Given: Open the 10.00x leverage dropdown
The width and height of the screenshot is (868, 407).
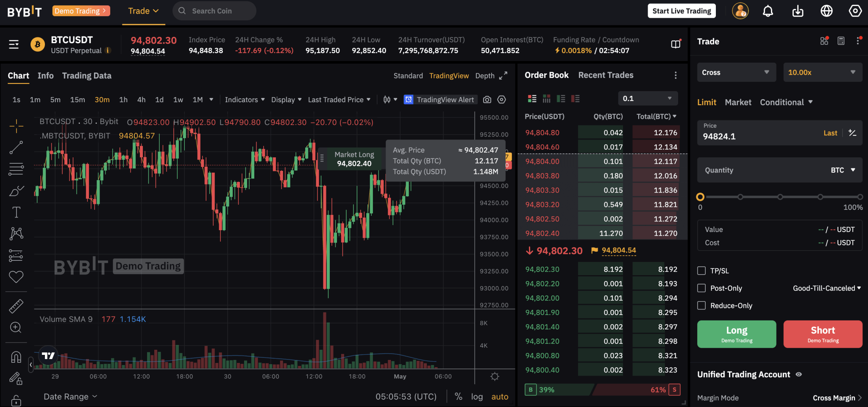Looking at the screenshot, I should tap(822, 72).
